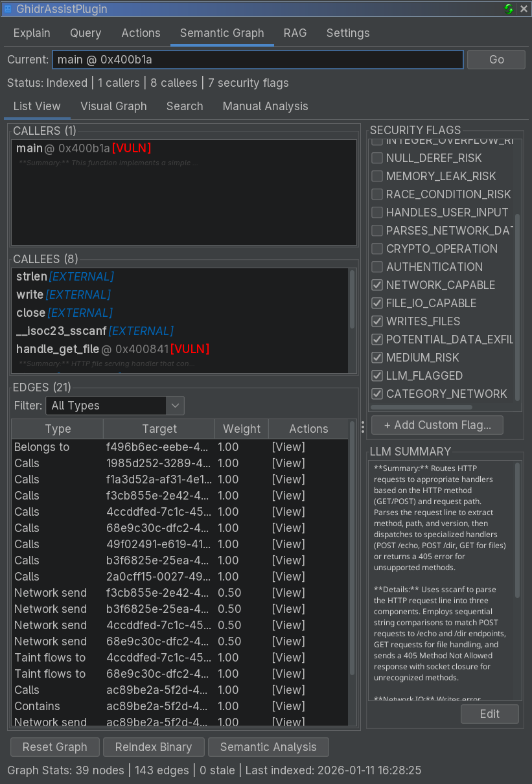
Task: Open the Add Custom Flag dialog
Action: 437,424
